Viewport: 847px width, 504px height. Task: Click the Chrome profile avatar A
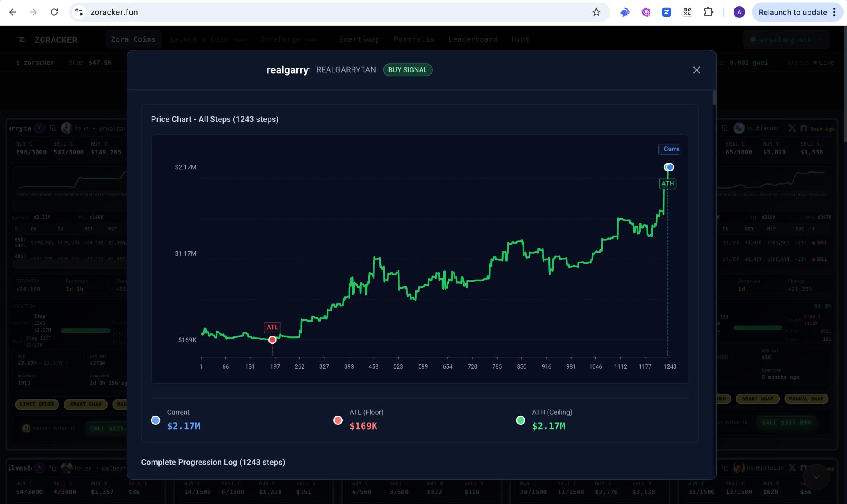tap(739, 12)
